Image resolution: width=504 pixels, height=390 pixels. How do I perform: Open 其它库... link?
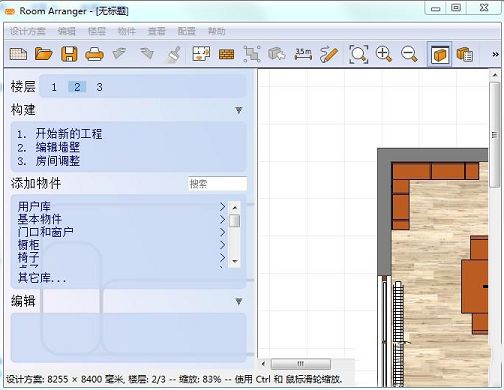click(42, 278)
